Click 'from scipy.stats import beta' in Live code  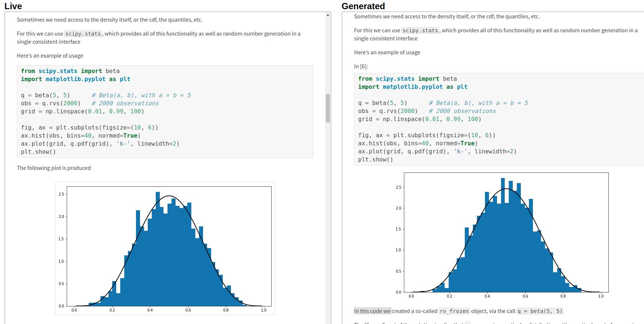(70, 71)
